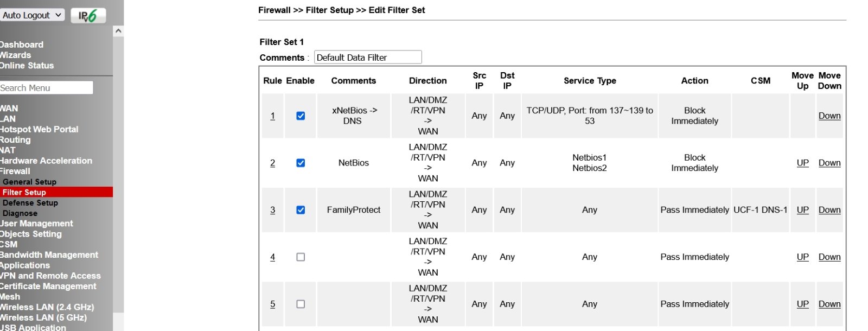Toggle the FamilyProtect rule enable checkbox
This screenshot has width=868, height=331.
click(301, 210)
